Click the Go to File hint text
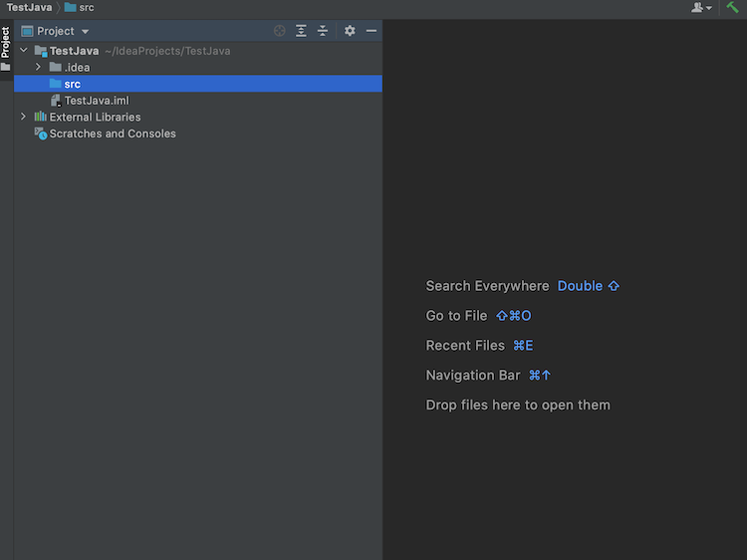 [456, 316]
